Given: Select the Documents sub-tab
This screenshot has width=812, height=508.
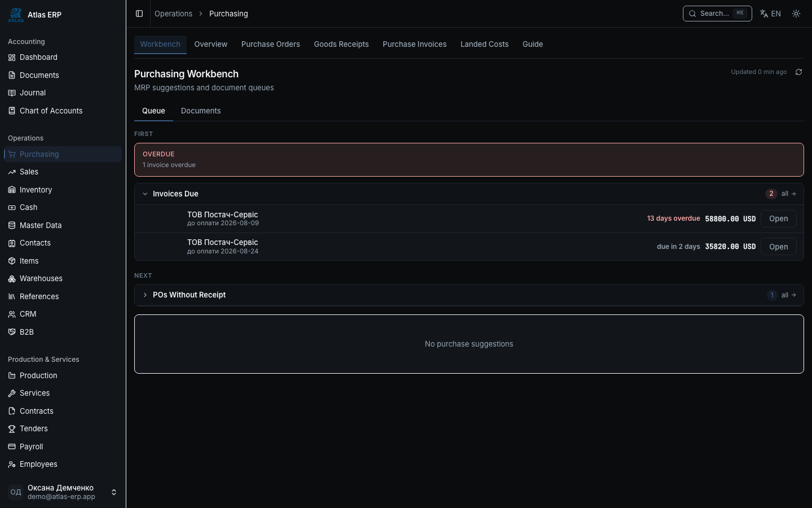Looking at the screenshot, I should (x=201, y=111).
